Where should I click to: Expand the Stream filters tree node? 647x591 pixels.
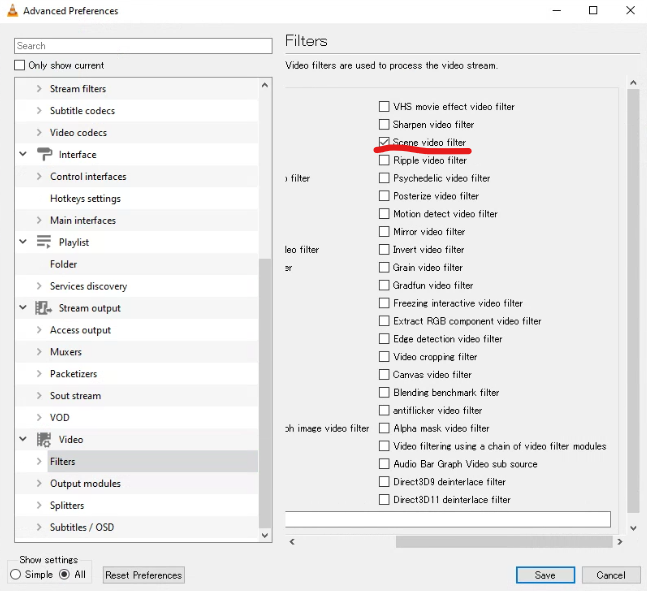click(39, 88)
